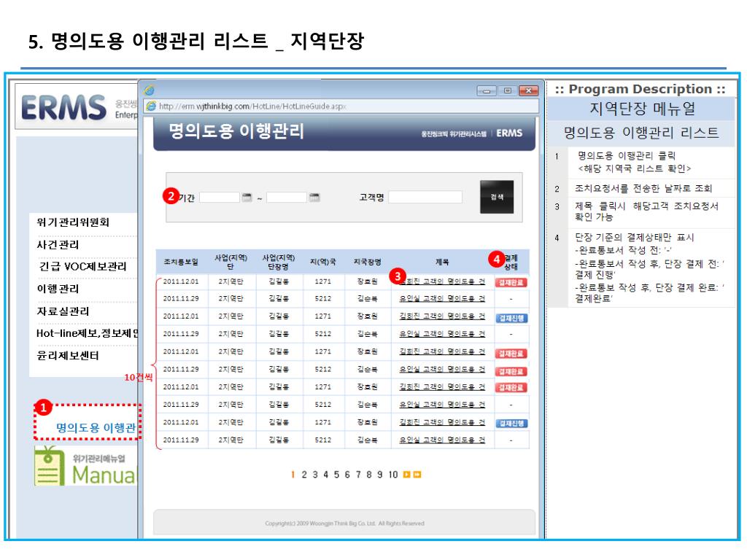Open Hot-line제보 menu item
This screenshot has width=747, height=560.
87,332
